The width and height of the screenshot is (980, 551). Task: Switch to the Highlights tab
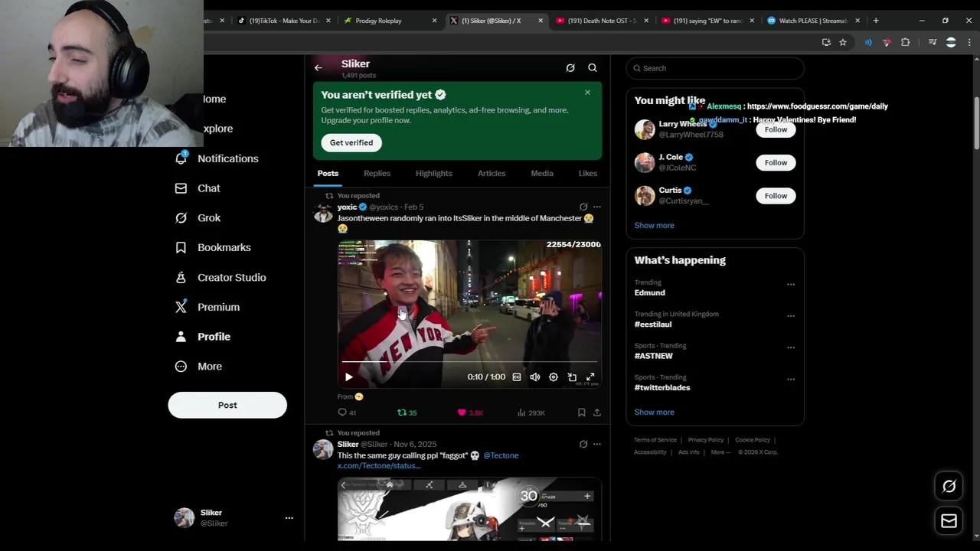(x=434, y=173)
